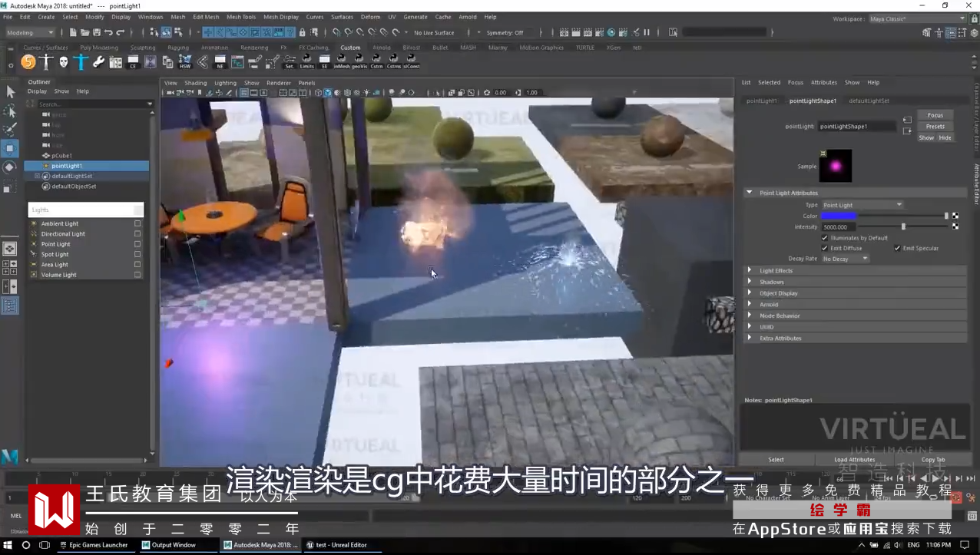Click the Intensity value field 5000.000
Image resolution: width=980 pixels, height=555 pixels.
pos(838,227)
